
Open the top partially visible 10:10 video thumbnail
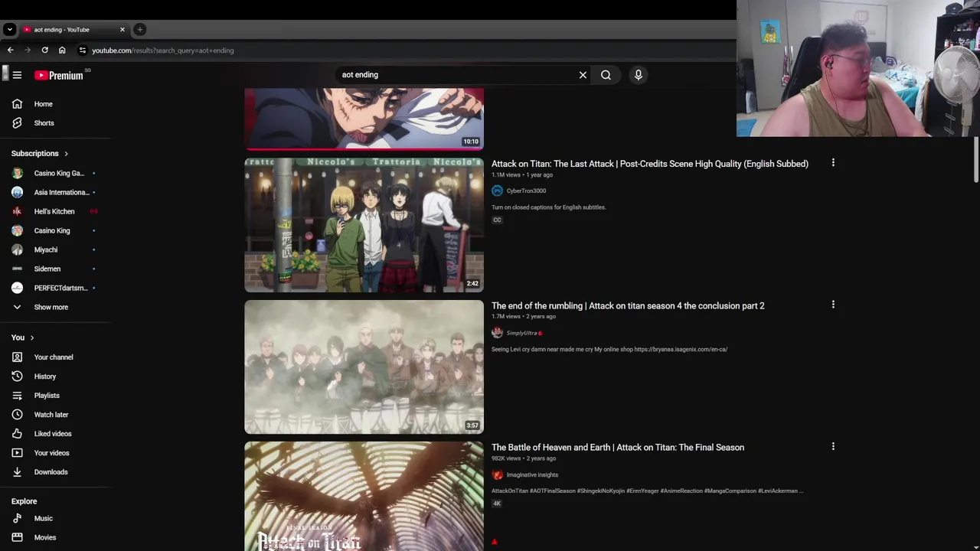[x=364, y=119]
